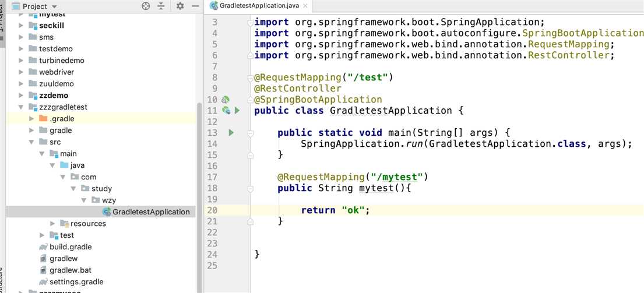The width and height of the screenshot is (644, 293).
Task: Toggle the fold marker on line 18
Action: [250, 188]
